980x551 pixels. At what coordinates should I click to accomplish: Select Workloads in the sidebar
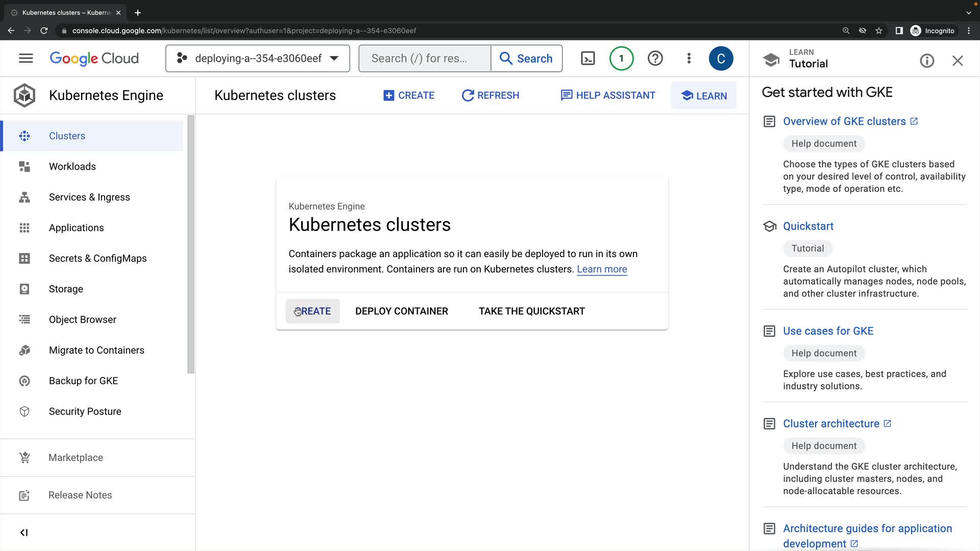click(72, 166)
